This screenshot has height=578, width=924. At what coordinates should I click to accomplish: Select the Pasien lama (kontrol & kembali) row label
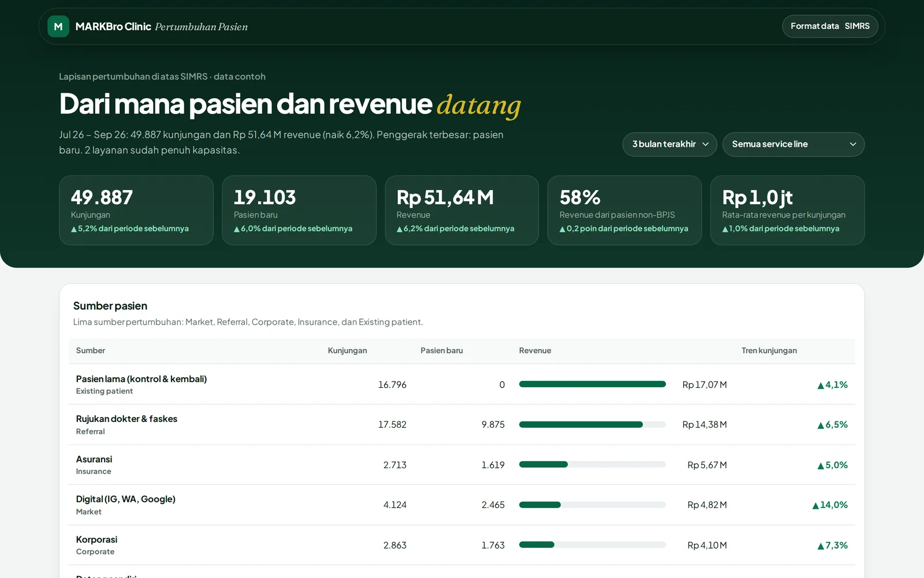click(x=141, y=379)
